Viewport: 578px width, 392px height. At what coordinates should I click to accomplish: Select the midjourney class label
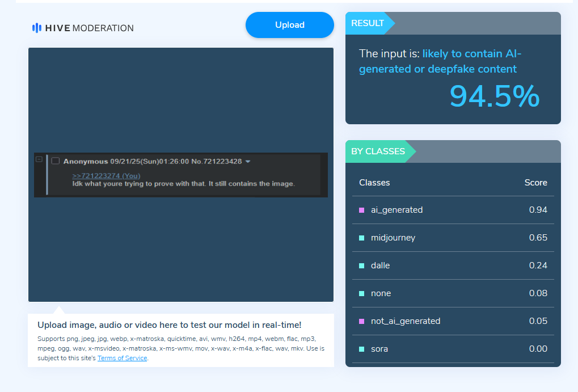(393, 238)
